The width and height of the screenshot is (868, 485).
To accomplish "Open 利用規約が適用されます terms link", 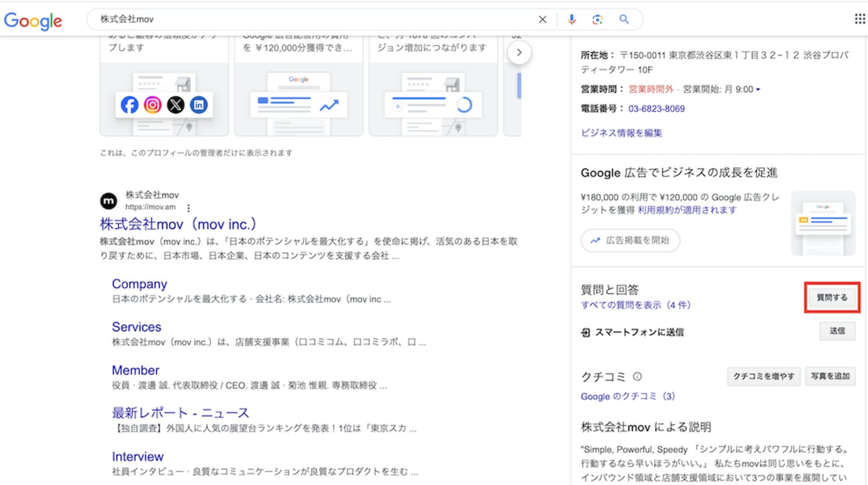I will (x=687, y=210).
